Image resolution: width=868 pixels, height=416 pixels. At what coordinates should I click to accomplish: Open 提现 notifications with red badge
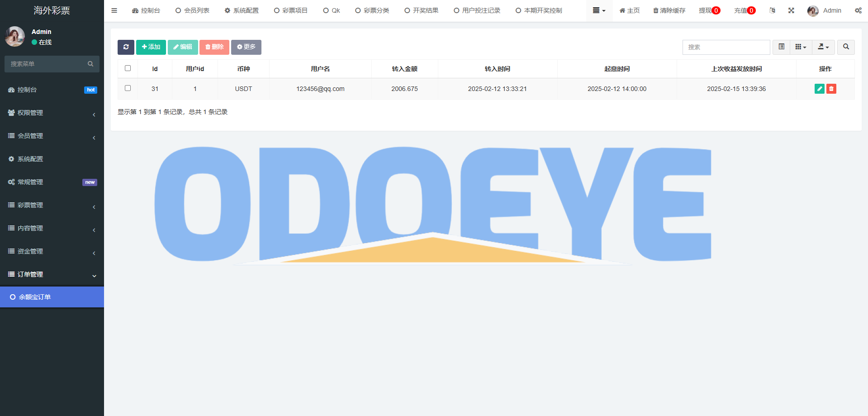tap(709, 10)
